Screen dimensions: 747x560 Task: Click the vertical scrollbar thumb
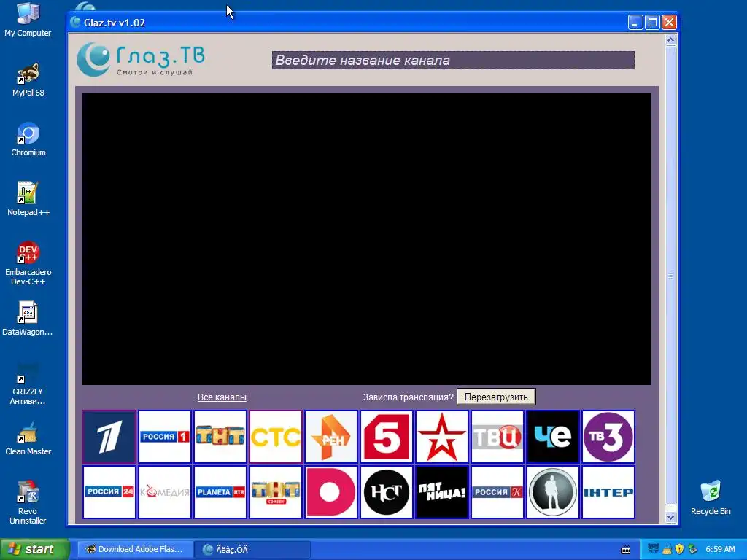tap(671, 275)
